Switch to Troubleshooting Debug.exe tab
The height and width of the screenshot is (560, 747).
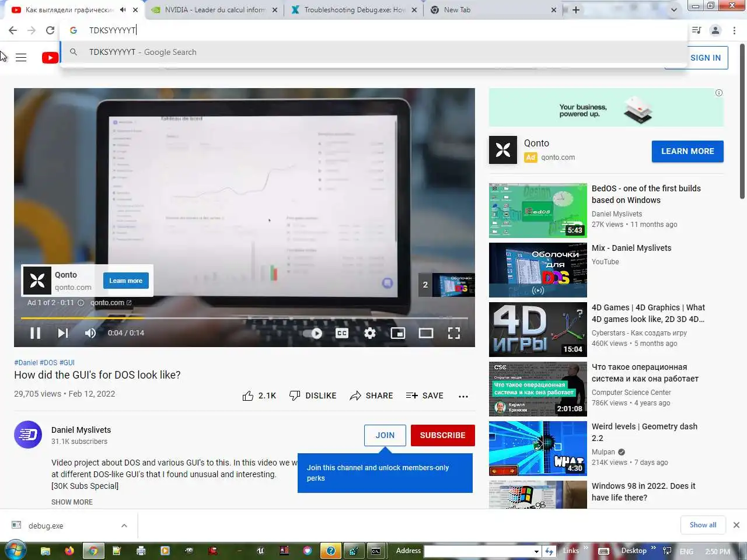(x=354, y=10)
